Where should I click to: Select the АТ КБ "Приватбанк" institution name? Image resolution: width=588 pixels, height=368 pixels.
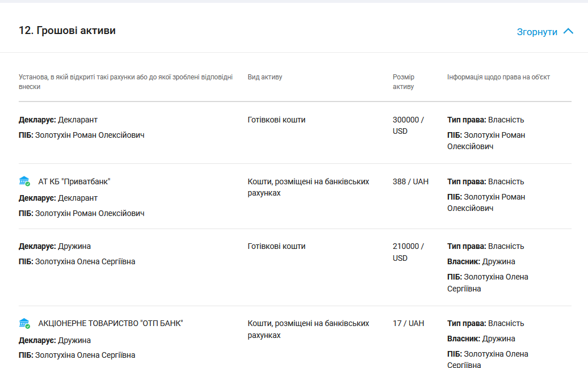[x=74, y=181]
